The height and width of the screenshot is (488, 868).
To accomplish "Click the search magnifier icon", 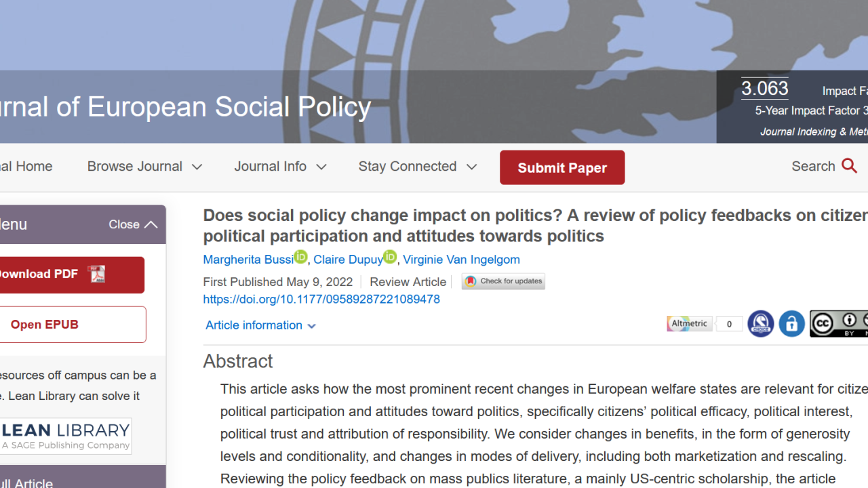I will click(x=849, y=166).
